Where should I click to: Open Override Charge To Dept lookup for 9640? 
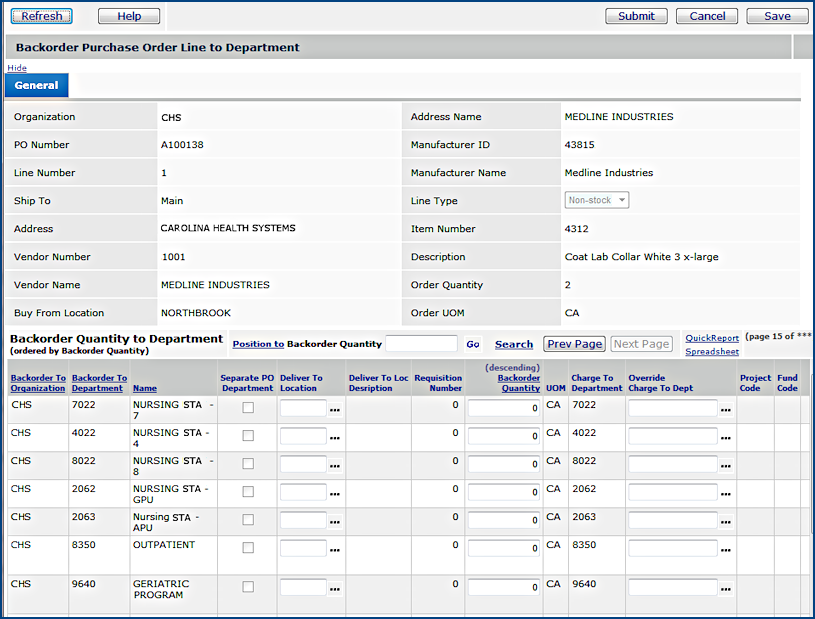pyautogui.click(x=726, y=590)
